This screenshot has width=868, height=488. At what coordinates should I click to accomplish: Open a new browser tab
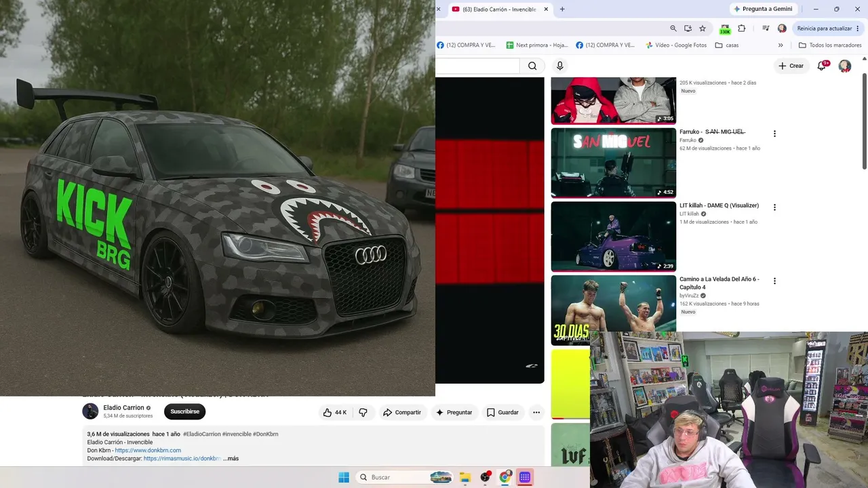tap(562, 9)
